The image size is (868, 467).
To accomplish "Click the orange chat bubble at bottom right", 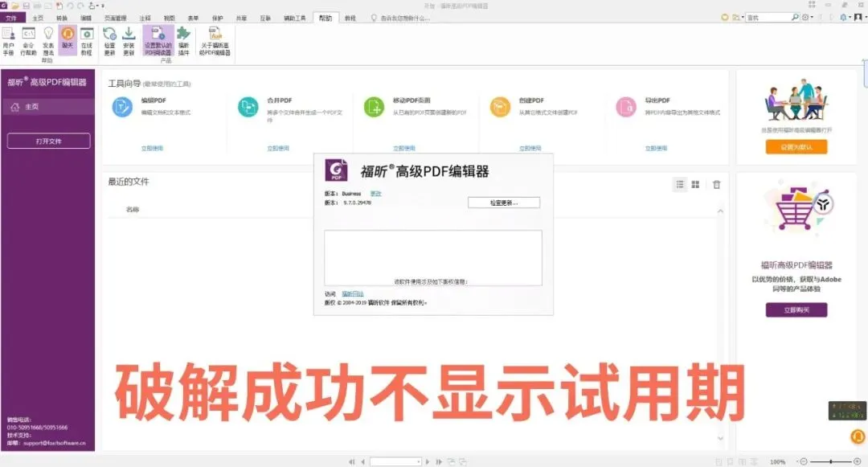I will (858, 436).
